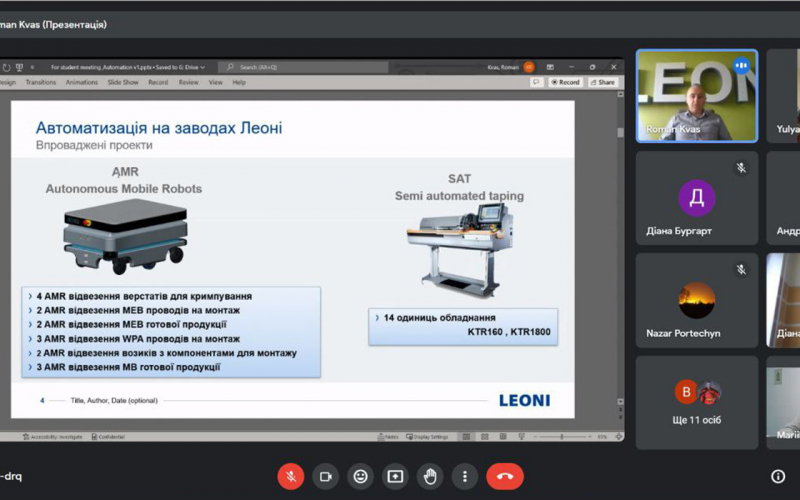Open Record tab in PowerPoint ribbon

[x=158, y=82]
